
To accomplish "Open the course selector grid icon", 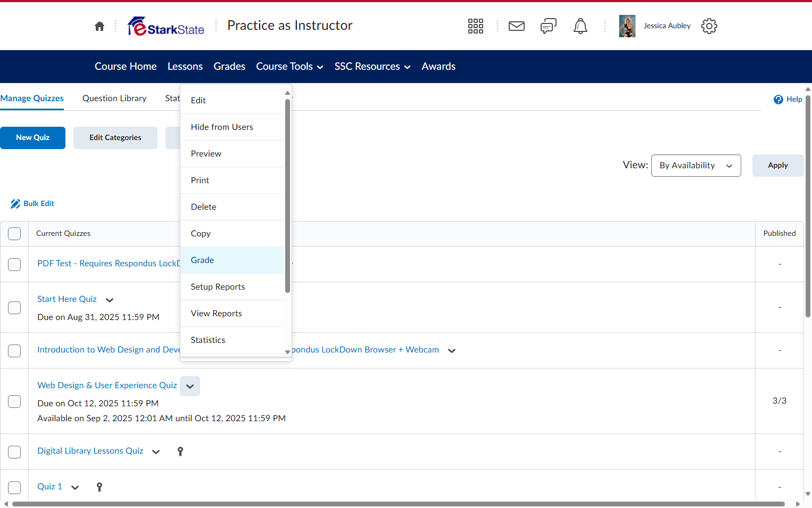I will pos(476,26).
